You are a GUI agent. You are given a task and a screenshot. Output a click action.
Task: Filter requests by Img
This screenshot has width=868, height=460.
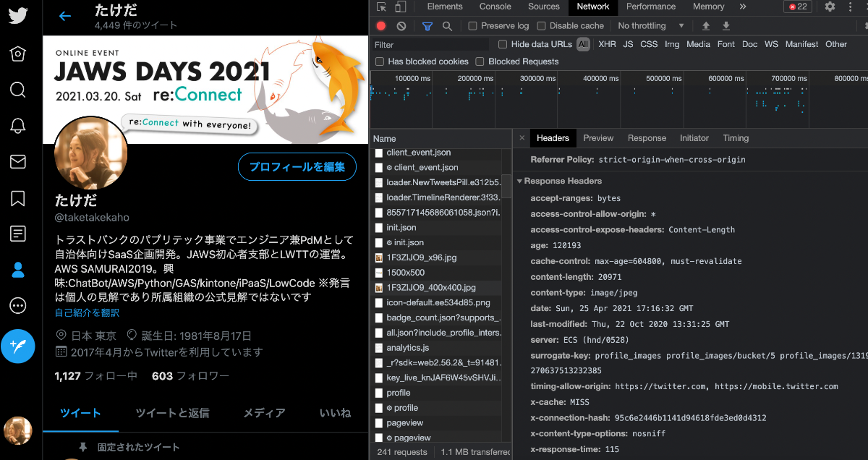[x=672, y=44]
